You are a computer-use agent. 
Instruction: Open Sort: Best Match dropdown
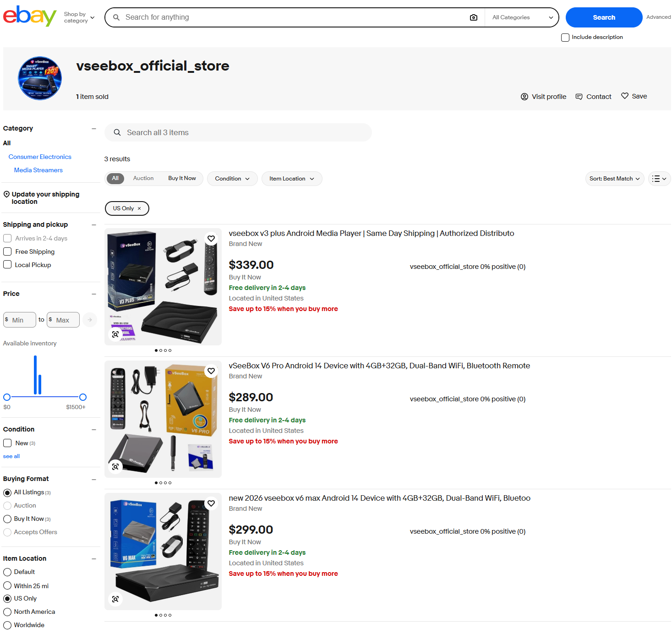(x=615, y=179)
